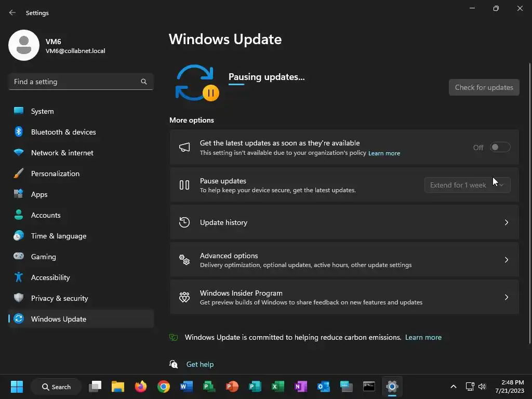
Task: Launch PowerPoint from the taskbar
Action: [232, 387]
